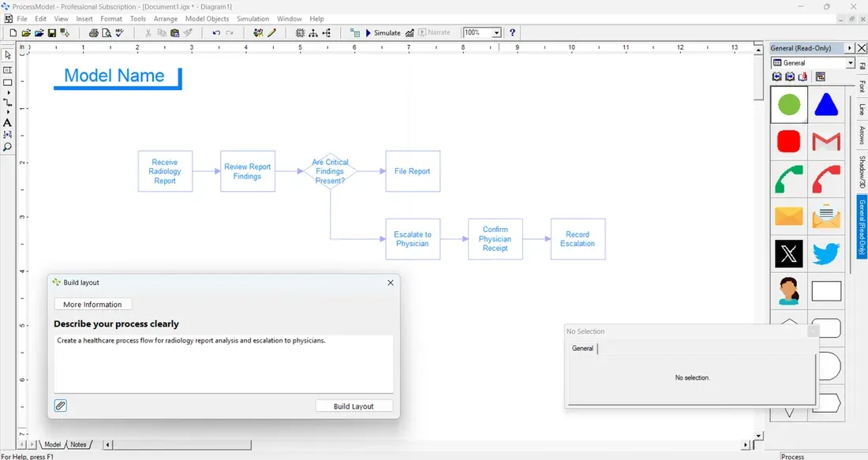
Task: Select the Escalate to Physician box
Action: [x=413, y=239]
